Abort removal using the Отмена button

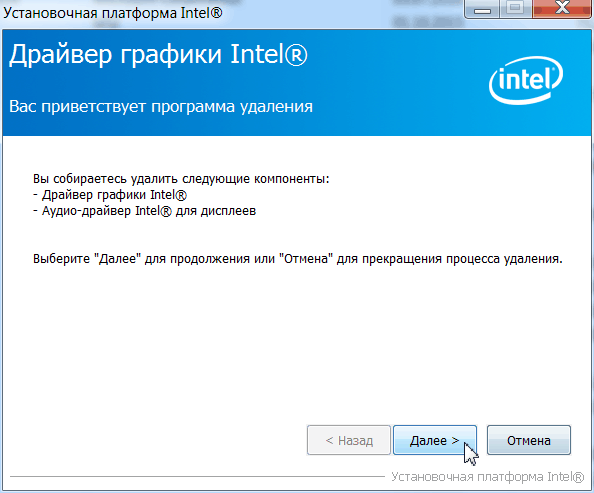tap(528, 440)
